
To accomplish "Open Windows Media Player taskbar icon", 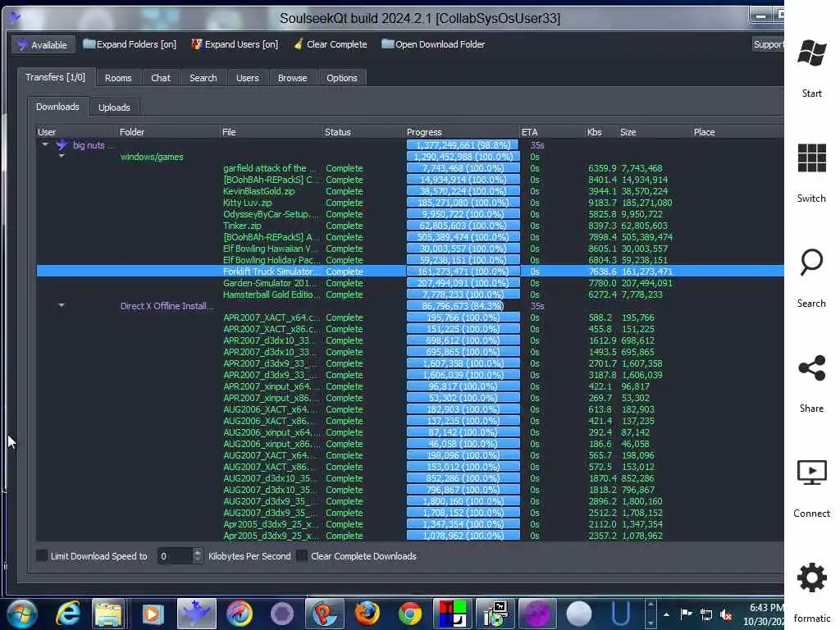I will (152, 614).
